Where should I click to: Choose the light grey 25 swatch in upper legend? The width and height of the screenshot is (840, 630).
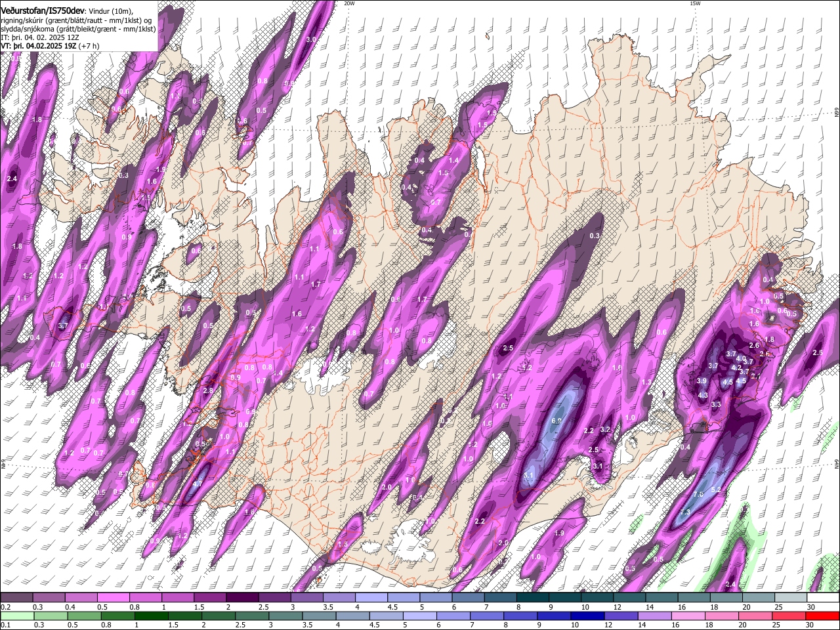point(790,598)
